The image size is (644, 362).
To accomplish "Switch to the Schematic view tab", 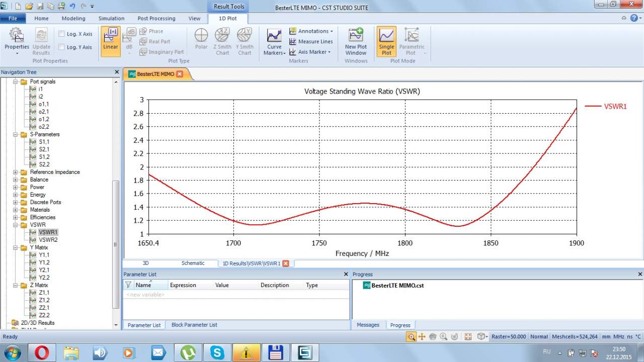I will point(193,263).
